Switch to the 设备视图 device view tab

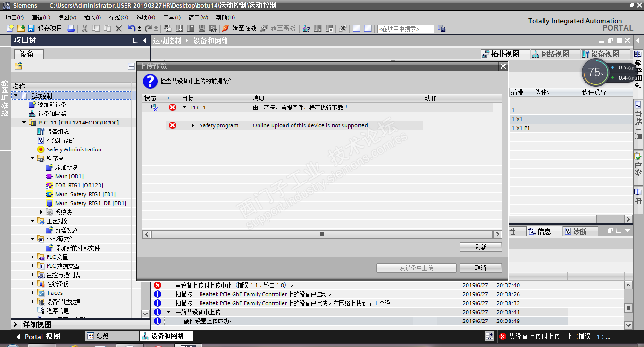click(605, 54)
